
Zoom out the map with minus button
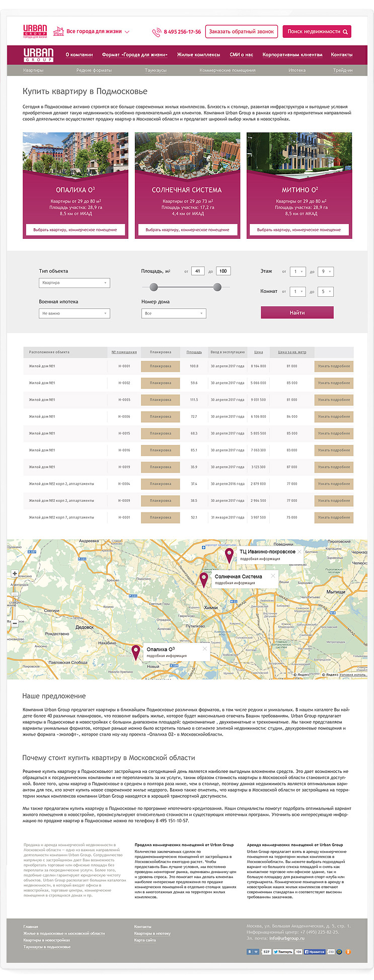(15, 623)
